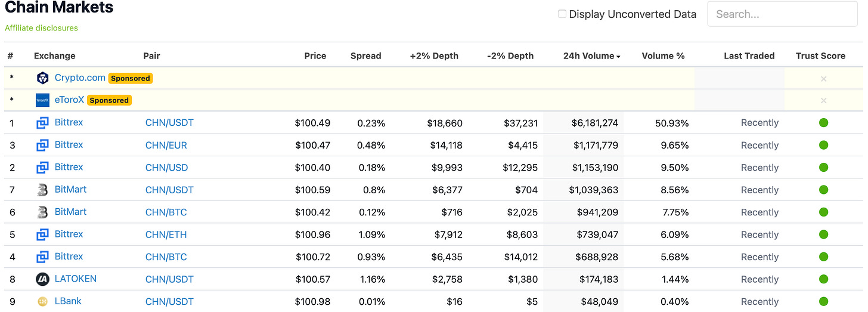Sort table by Price column
Image resolution: width=868 pixels, height=312 pixels.
[x=315, y=56]
